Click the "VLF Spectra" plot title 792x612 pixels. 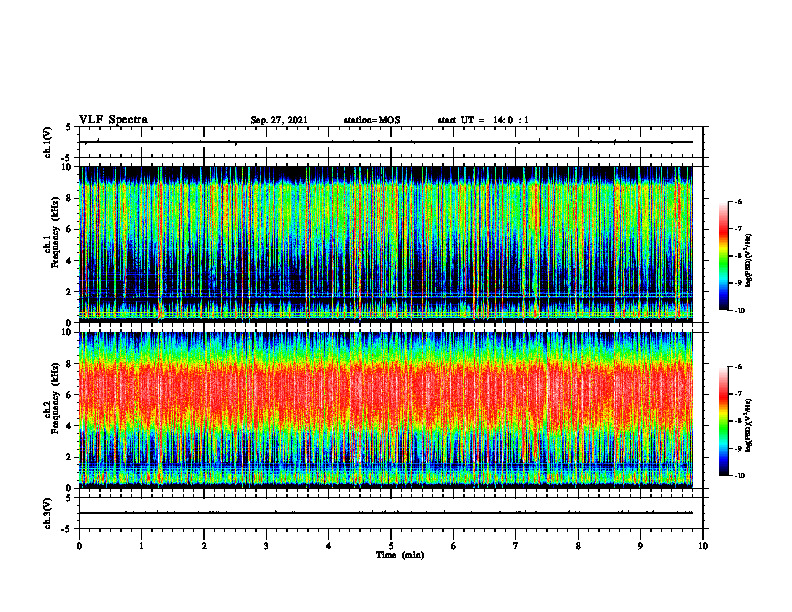coord(113,120)
